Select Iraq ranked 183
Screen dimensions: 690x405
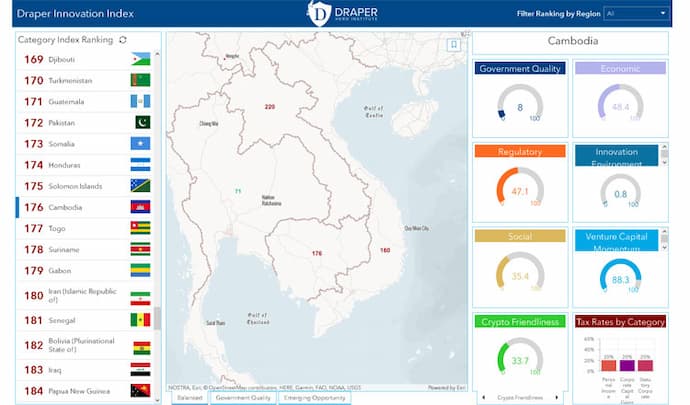coord(85,370)
